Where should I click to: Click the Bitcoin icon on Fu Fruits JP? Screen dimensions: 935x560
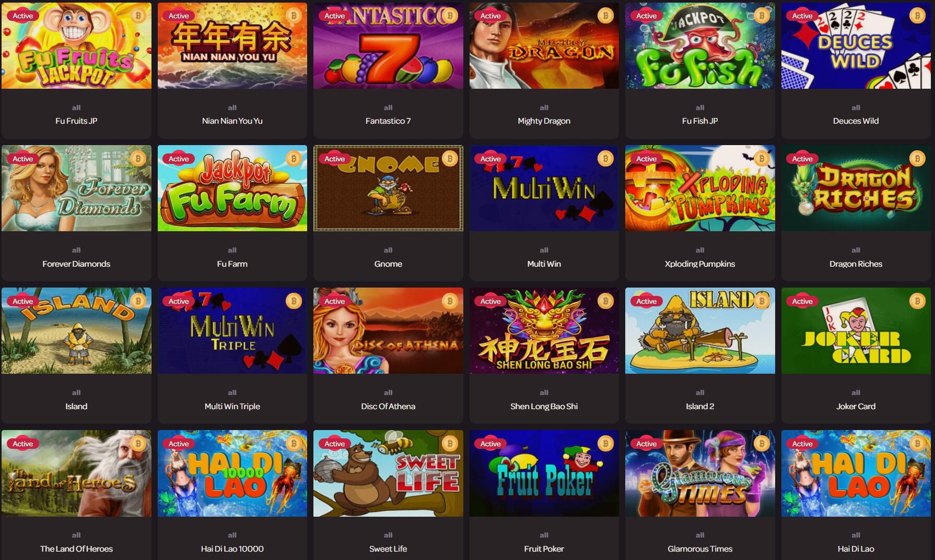click(138, 16)
